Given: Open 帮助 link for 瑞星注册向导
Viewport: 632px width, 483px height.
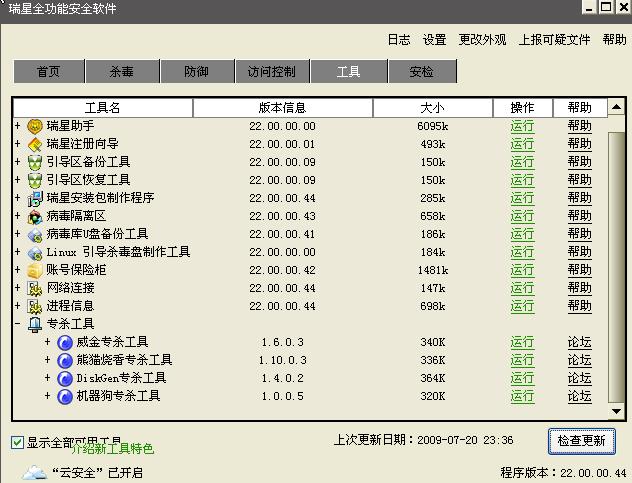Looking at the screenshot, I should pos(580,144).
